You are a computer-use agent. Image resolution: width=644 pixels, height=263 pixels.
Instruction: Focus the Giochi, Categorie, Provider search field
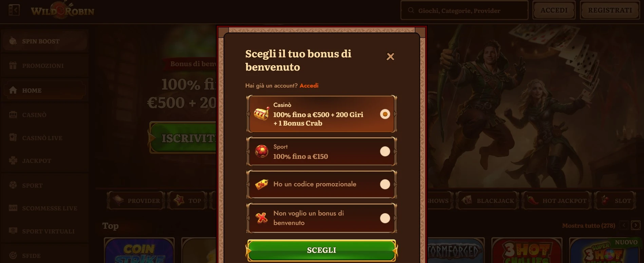tap(464, 11)
